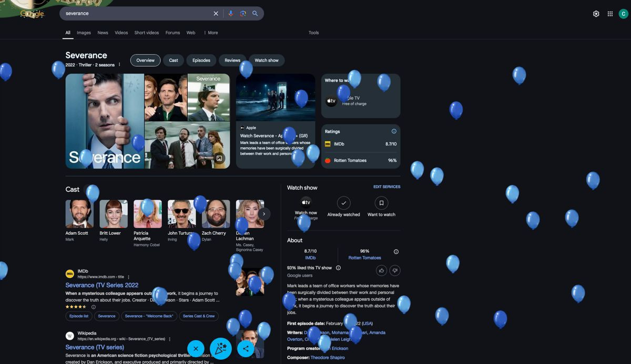Open the three-dot menu beside '2 seasons'

(x=119, y=65)
